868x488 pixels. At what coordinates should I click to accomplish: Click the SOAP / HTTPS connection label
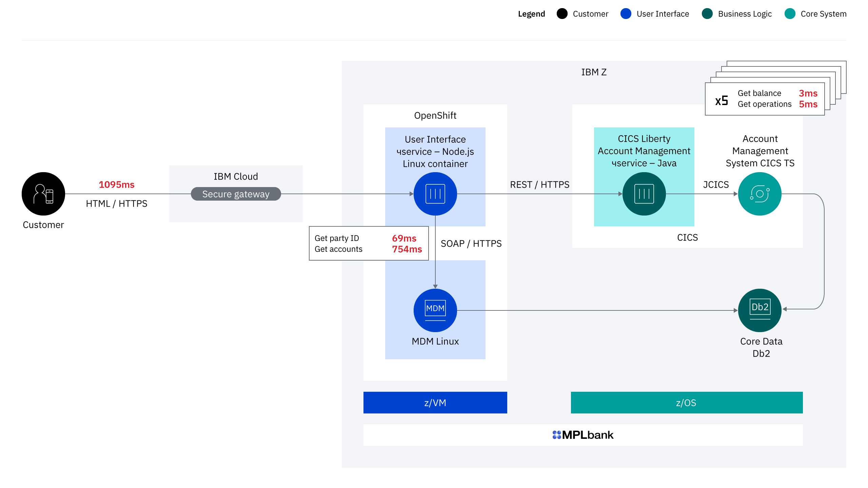471,243
